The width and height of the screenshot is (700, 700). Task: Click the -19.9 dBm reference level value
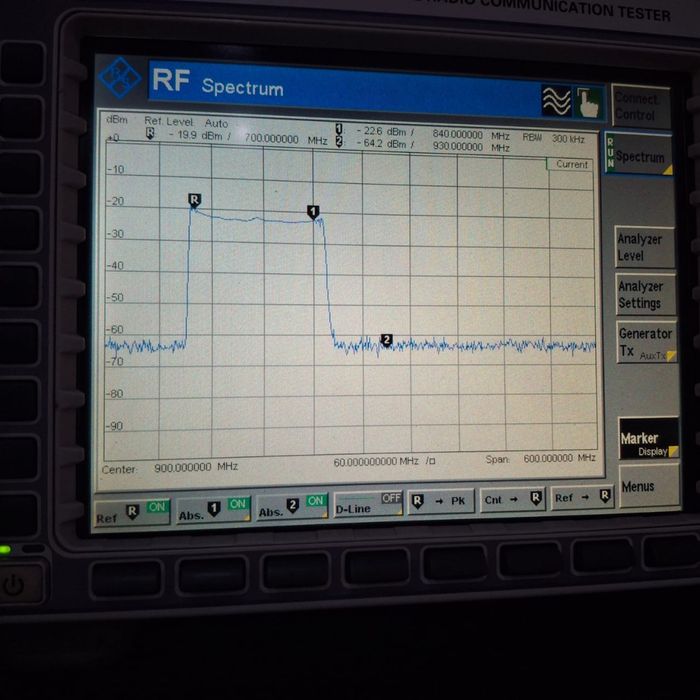(x=199, y=135)
